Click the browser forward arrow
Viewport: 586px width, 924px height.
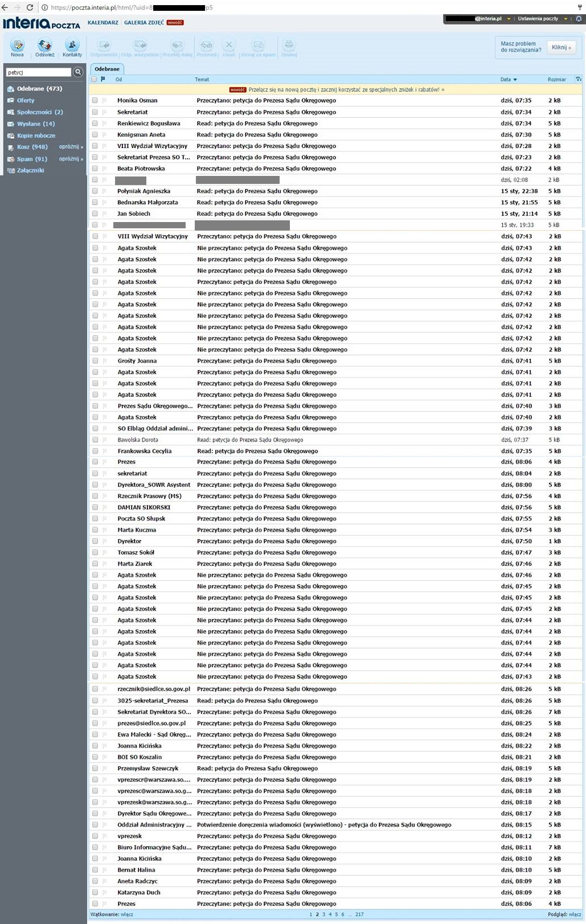click(x=17, y=7)
